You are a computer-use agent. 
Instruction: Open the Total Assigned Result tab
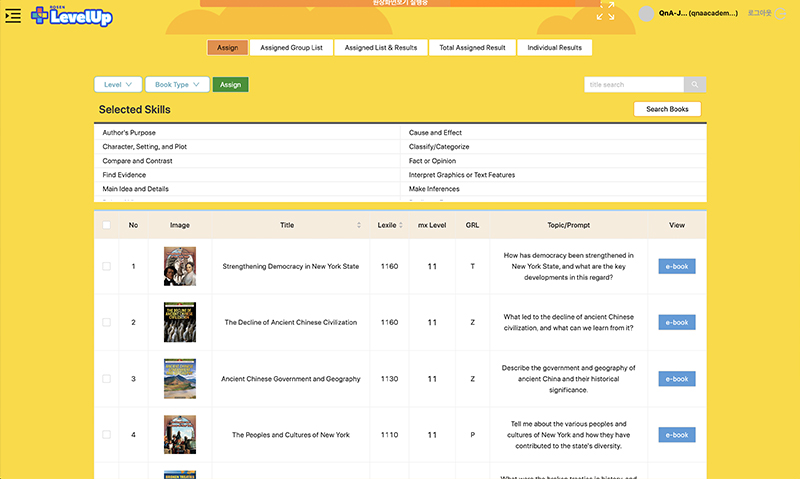point(473,47)
